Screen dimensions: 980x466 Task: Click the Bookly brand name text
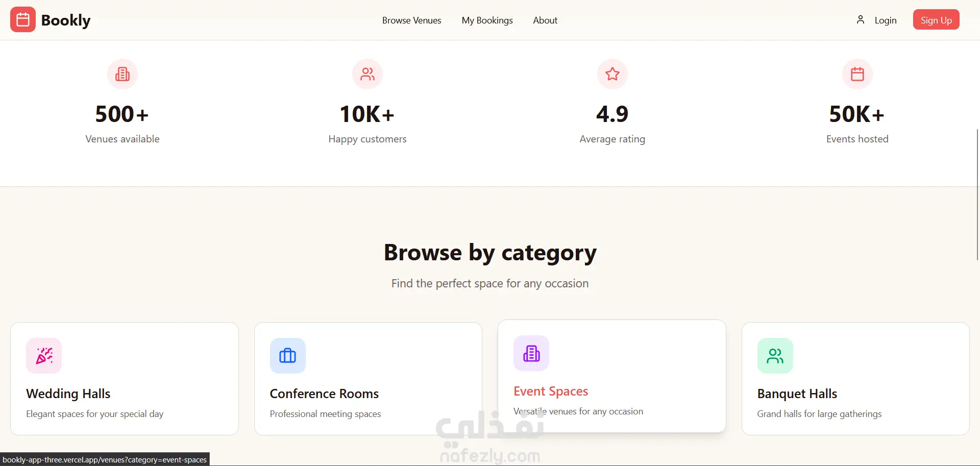pos(66,20)
